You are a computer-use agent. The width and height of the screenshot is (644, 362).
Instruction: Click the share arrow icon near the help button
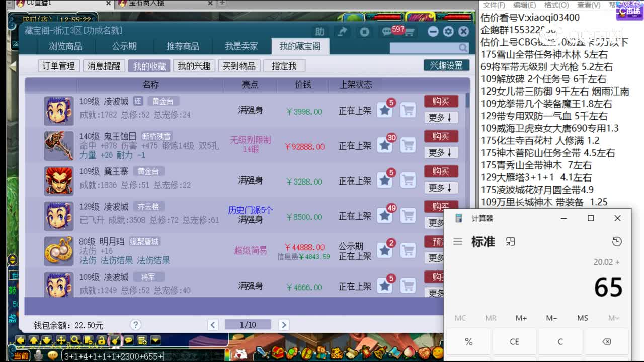(x=342, y=31)
